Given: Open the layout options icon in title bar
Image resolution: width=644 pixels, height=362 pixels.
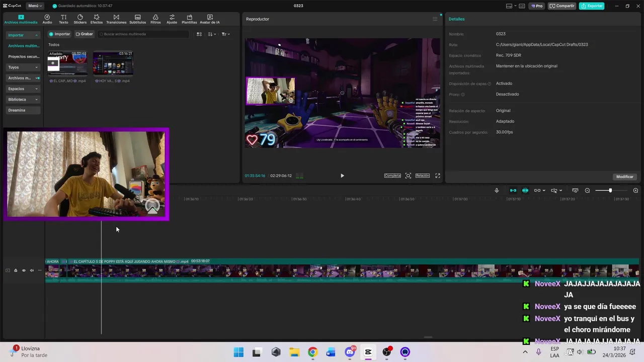Looking at the screenshot, I should click(x=511, y=6).
